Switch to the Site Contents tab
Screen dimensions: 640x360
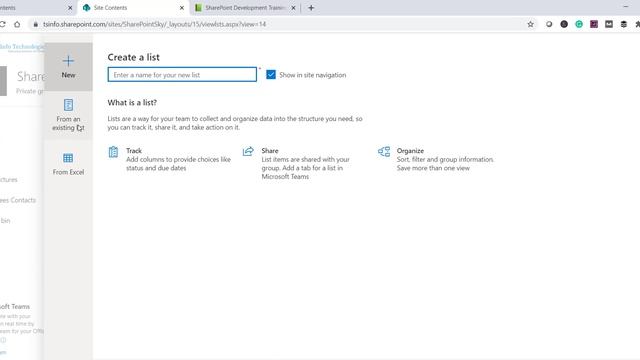click(133, 8)
